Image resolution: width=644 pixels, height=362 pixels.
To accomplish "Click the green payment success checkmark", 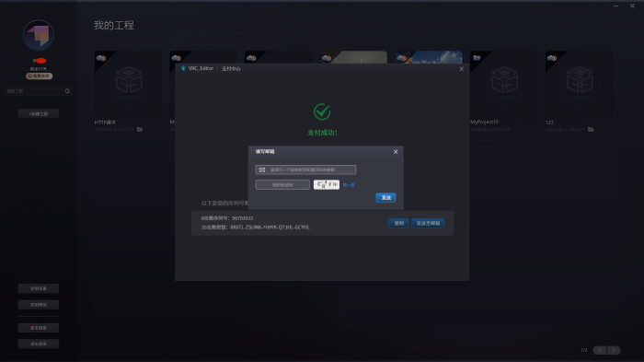I will [x=322, y=111].
